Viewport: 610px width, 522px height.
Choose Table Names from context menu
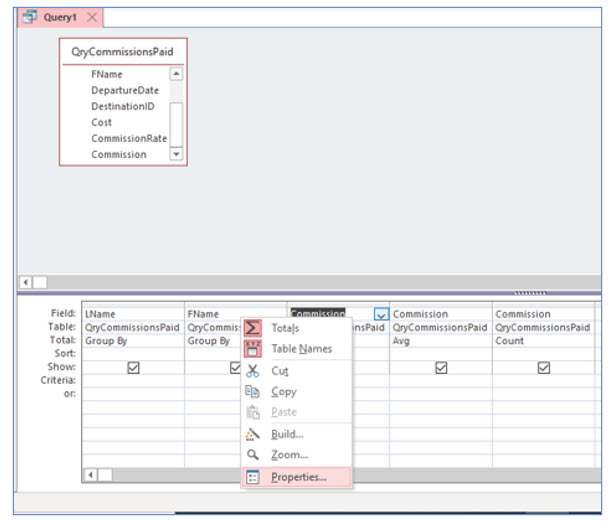[x=296, y=349]
